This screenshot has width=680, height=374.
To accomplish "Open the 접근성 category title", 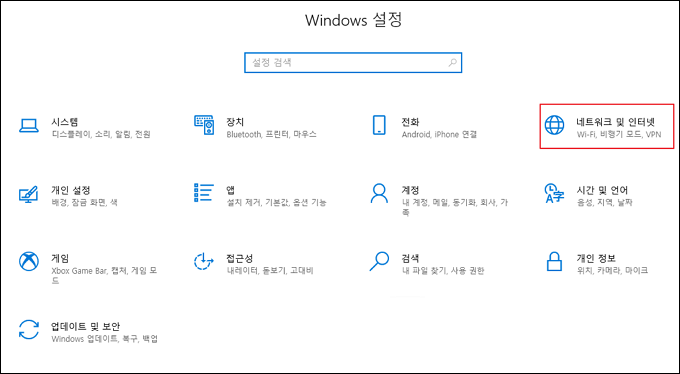I will pos(239,258).
